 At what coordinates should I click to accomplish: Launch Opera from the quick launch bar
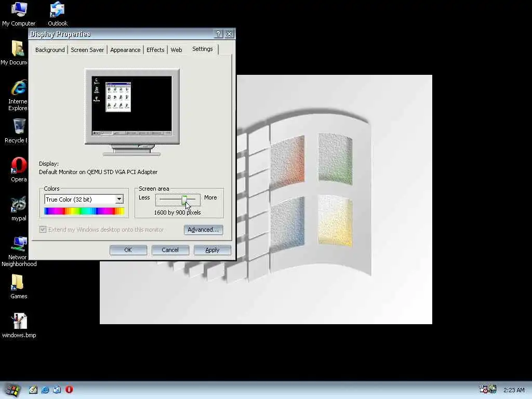click(69, 390)
